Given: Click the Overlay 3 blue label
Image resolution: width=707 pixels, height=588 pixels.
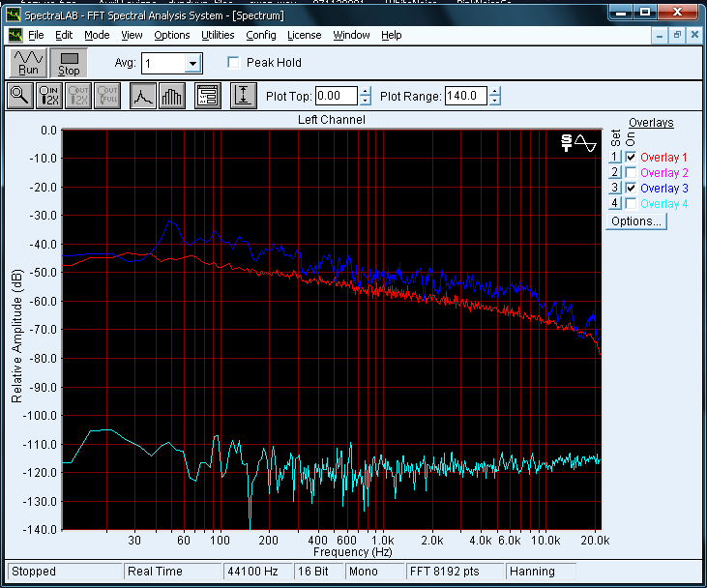Looking at the screenshot, I should 663,188.
